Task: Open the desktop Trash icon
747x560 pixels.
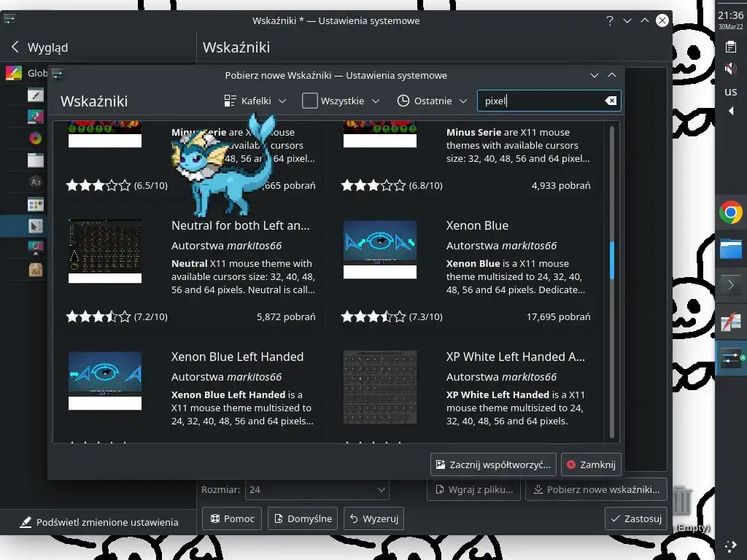Action: coord(682,501)
